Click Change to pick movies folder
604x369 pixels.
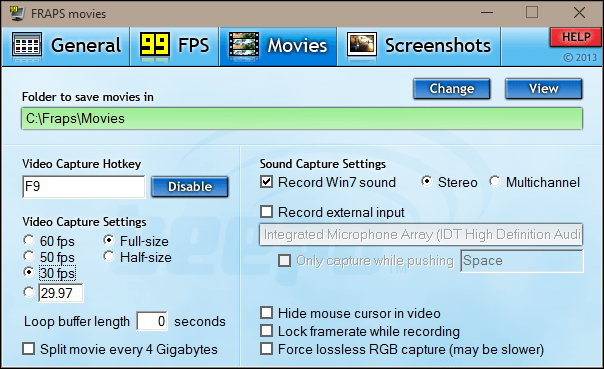click(x=451, y=89)
